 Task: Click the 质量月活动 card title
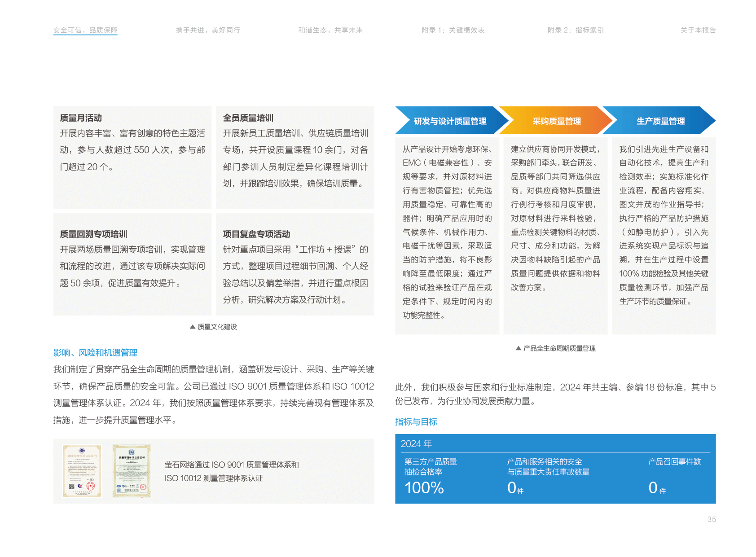click(81, 118)
